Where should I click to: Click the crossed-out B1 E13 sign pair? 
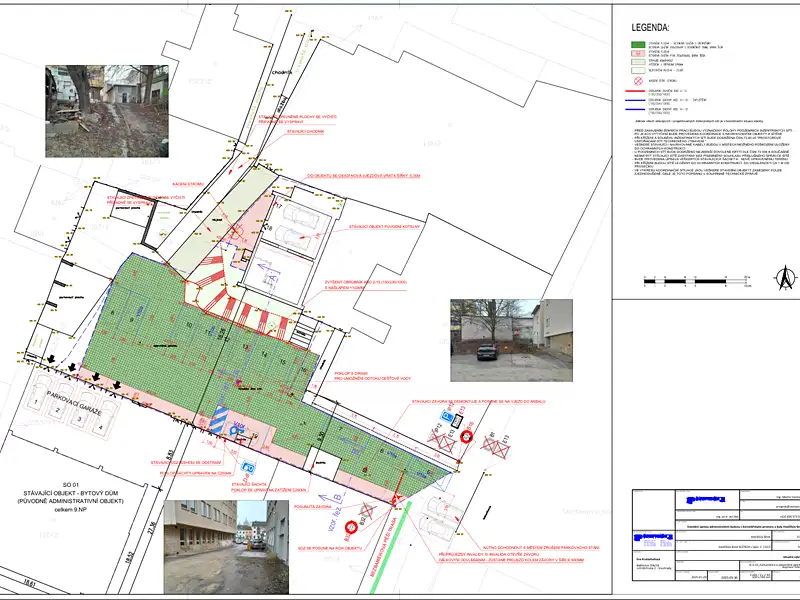point(495,447)
